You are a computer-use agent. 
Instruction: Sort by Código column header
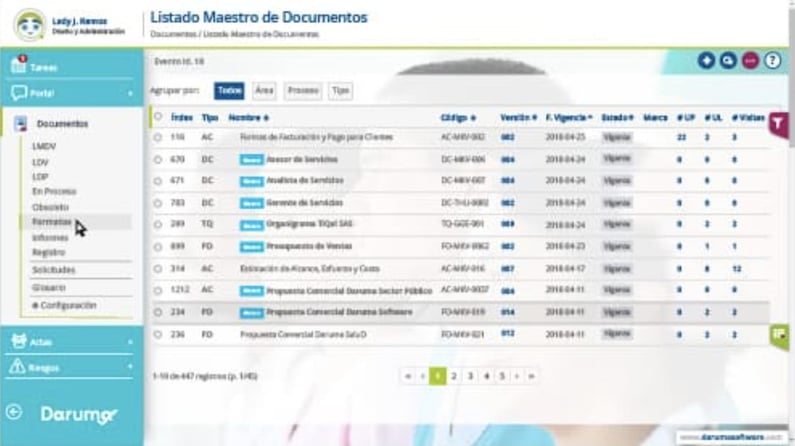pyautogui.click(x=458, y=118)
